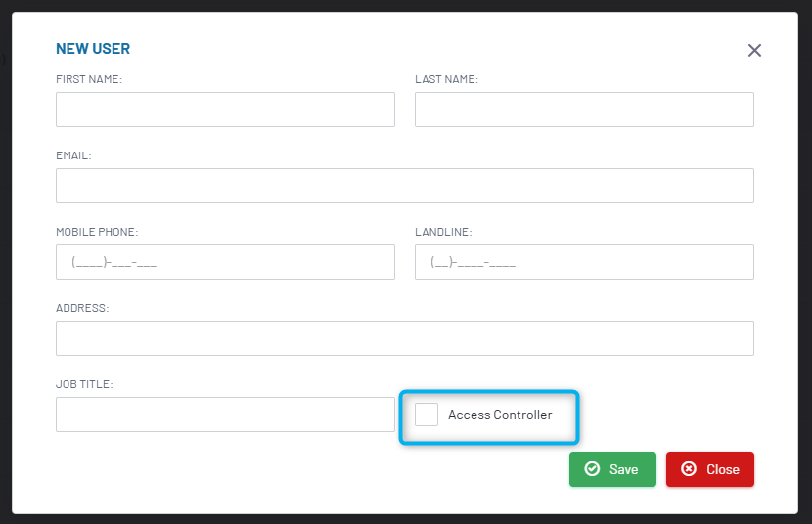Click the LAST NAME field label

click(446, 79)
